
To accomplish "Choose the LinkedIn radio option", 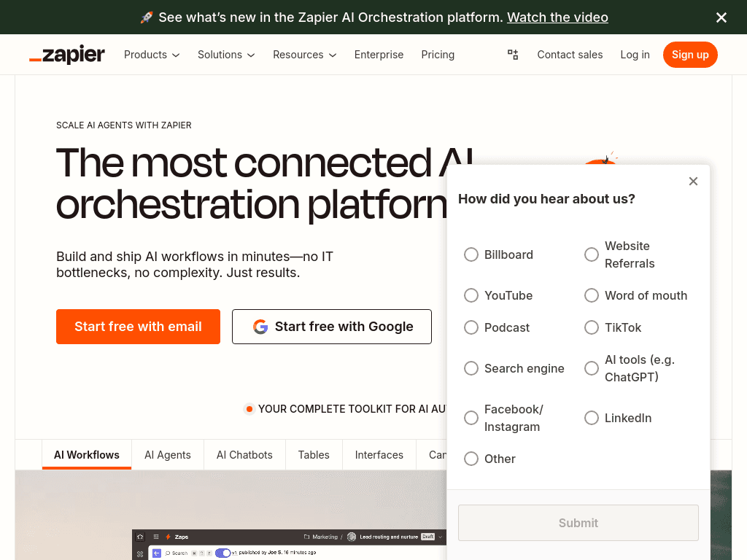I will pos(592,418).
